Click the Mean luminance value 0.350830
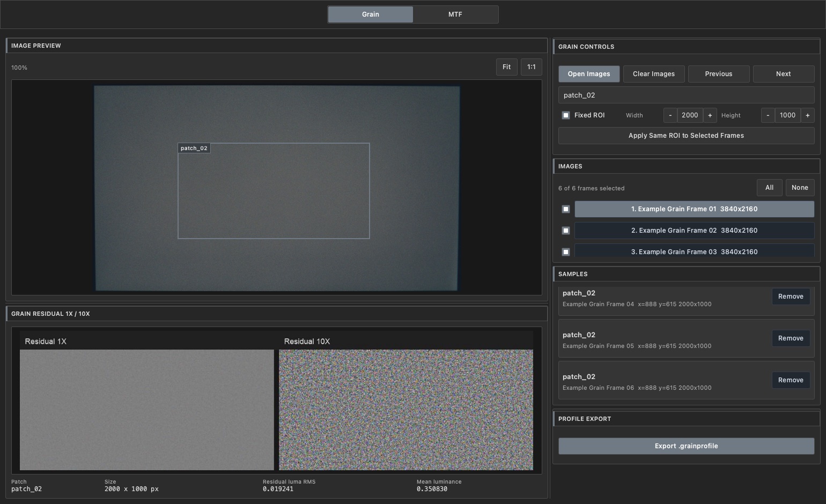Screen dimensions: 826x504 click(x=432, y=489)
